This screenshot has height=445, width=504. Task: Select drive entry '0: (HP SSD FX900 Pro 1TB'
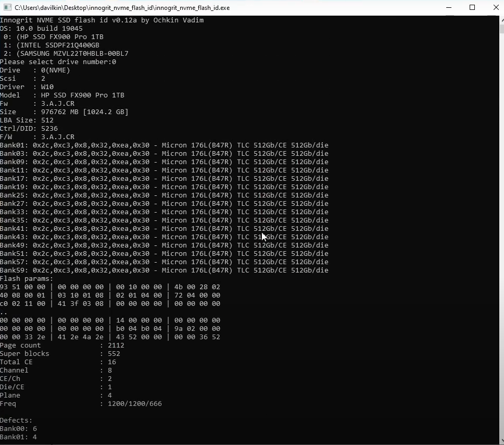point(53,37)
